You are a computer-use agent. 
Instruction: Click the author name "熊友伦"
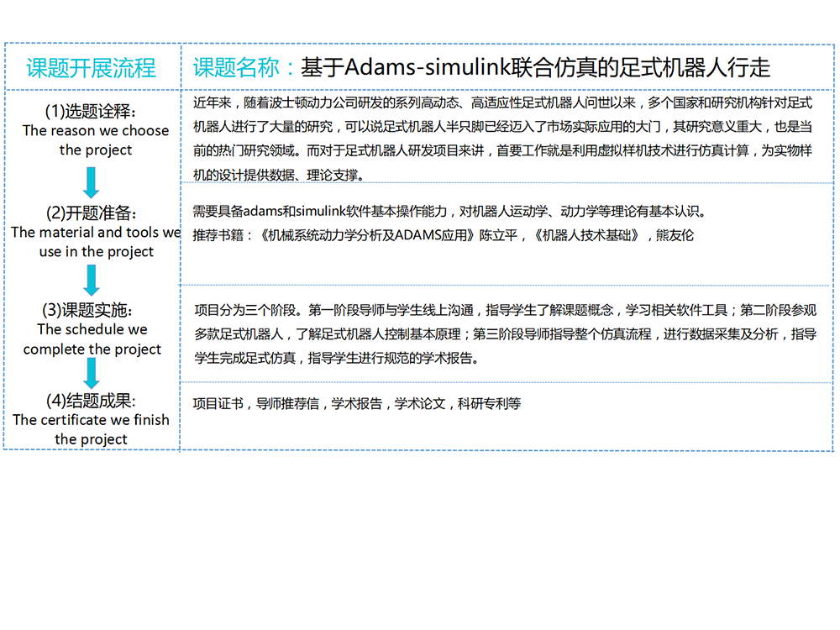[675, 235]
